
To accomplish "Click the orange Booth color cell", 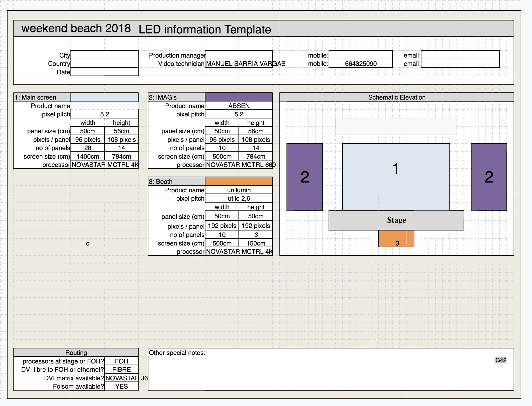I will pyautogui.click(x=238, y=181).
